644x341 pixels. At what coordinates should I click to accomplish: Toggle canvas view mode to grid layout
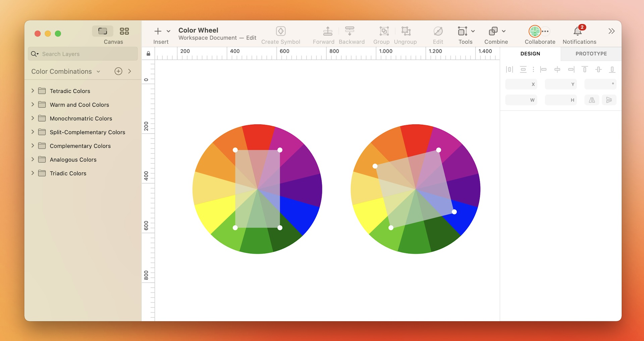[x=124, y=31]
